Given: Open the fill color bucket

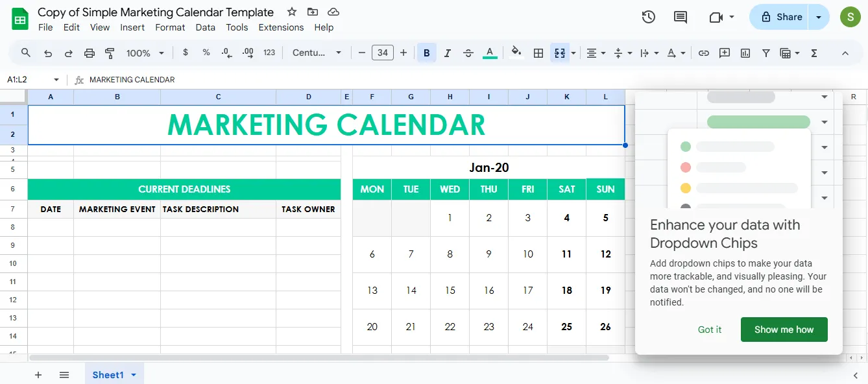Looking at the screenshot, I should (516, 53).
